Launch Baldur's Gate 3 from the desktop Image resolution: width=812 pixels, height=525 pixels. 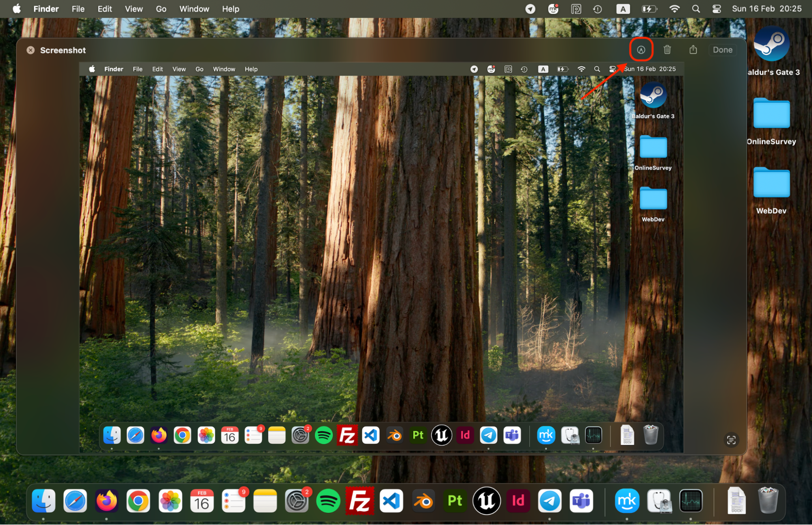point(772,45)
